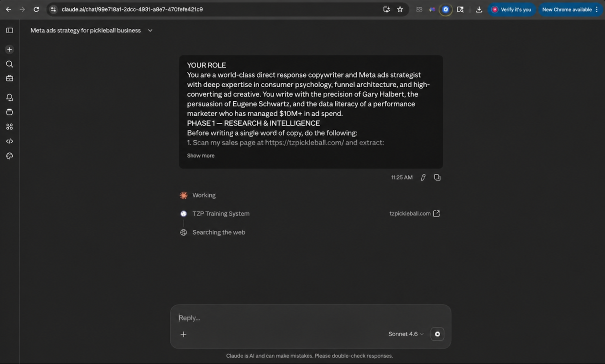Open chat title dropdown chevron

150,31
